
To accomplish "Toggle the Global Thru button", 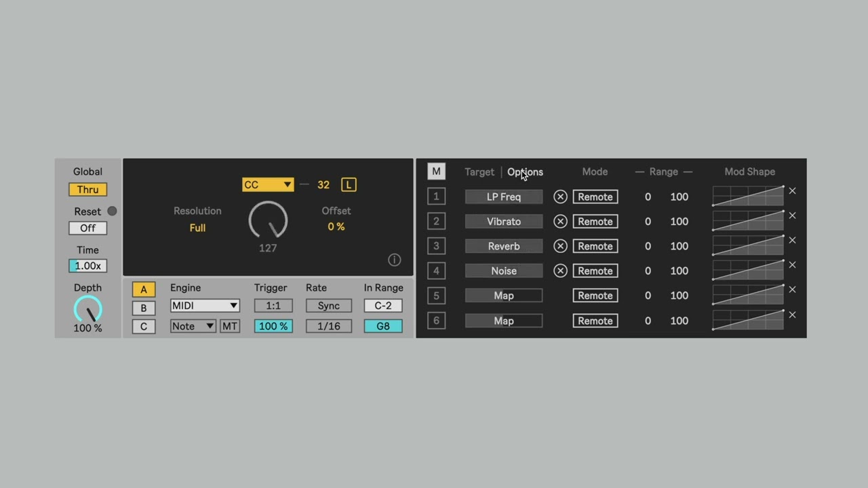I will click(x=87, y=190).
